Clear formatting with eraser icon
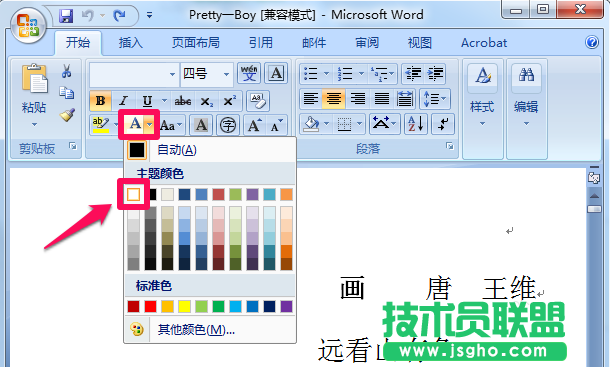This screenshot has width=610, height=367. tap(258, 101)
